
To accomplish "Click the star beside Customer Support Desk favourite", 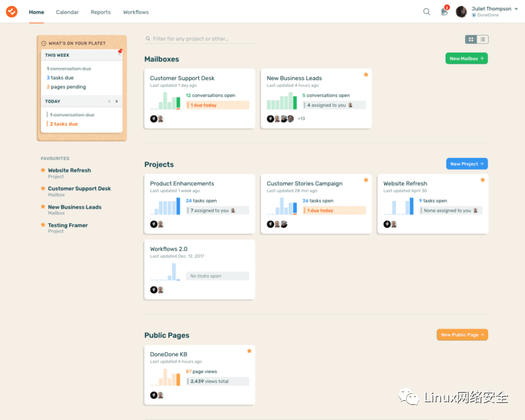I will pos(43,188).
